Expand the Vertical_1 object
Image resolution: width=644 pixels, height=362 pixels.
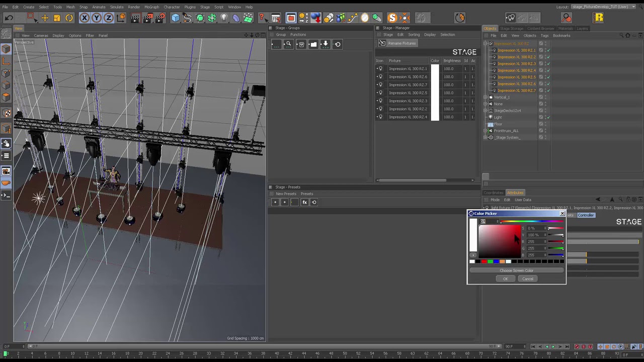click(x=485, y=97)
